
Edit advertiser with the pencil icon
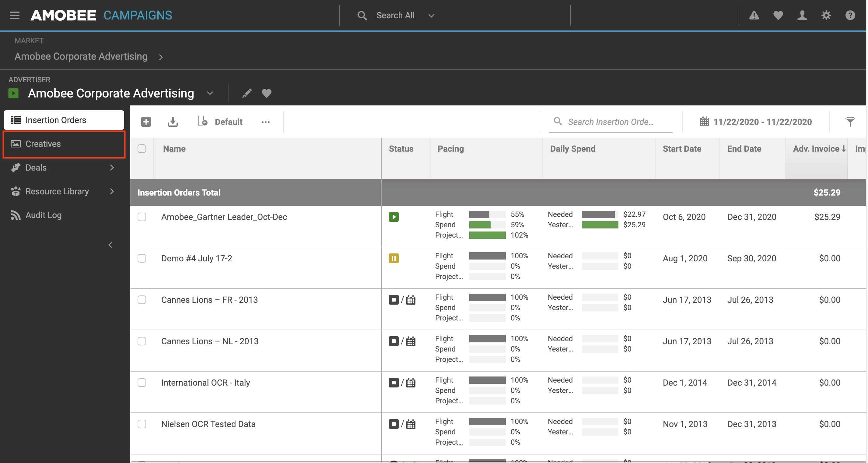tap(247, 93)
